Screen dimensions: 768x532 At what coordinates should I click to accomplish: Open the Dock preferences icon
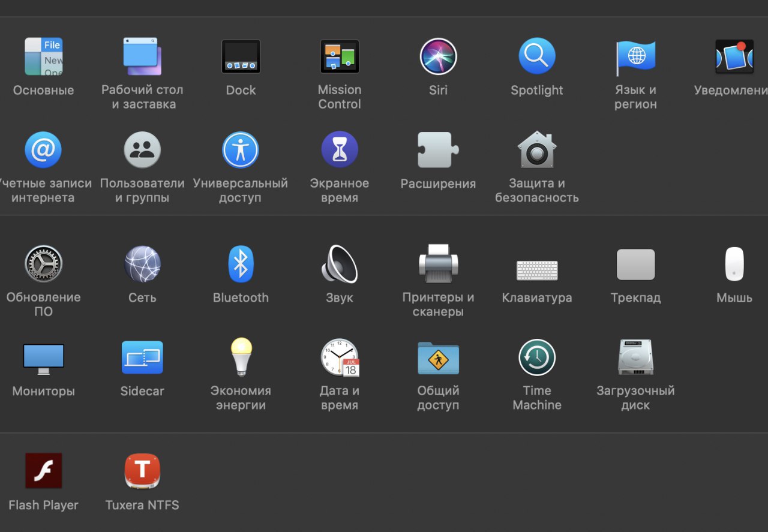click(x=241, y=57)
